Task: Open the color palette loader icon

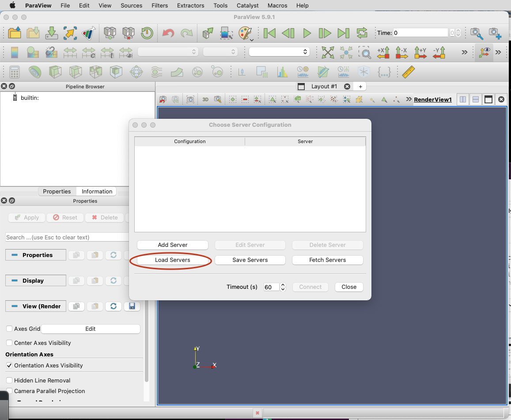Action: 245,33
